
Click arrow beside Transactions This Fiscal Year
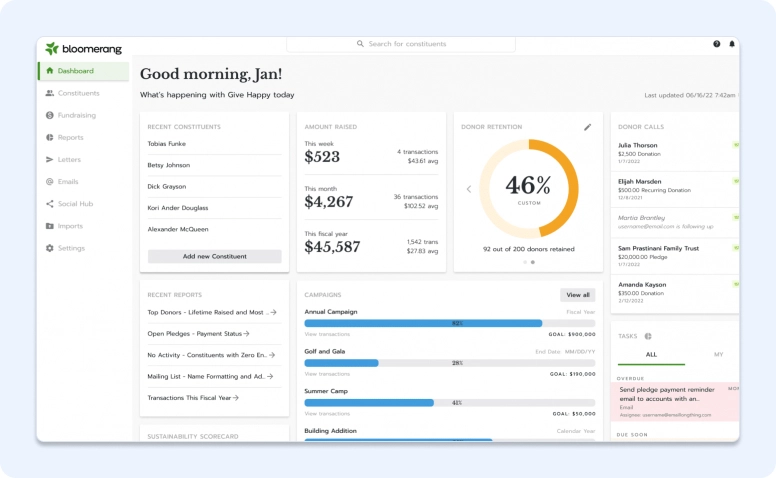(x=236, y=397)
